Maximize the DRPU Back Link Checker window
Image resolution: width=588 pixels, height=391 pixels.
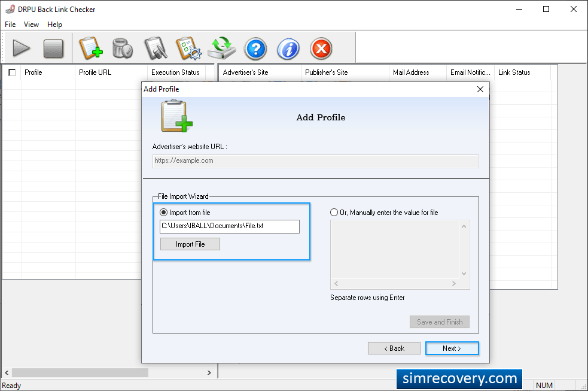pos(546,9)
